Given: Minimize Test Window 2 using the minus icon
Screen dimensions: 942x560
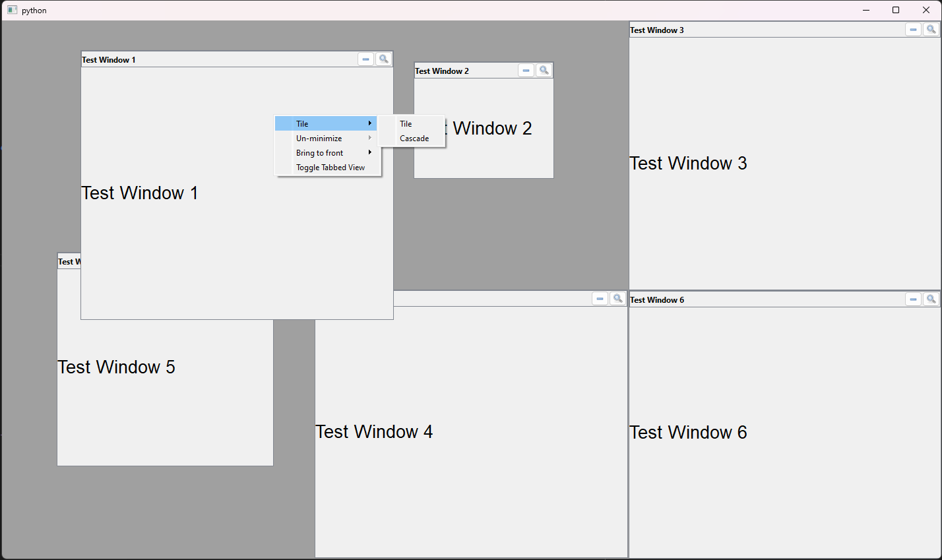Looking at the screenshot, I should pos(526,71).
